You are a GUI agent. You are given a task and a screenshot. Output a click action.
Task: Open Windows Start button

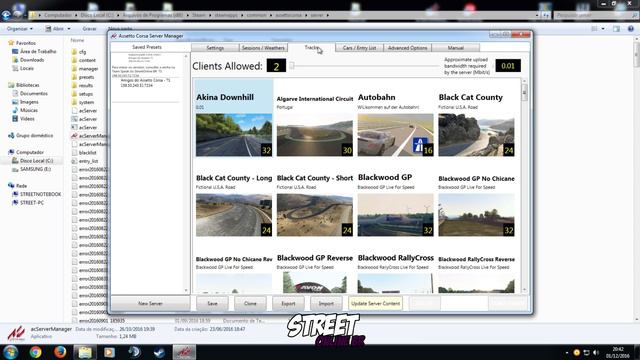point(10,352)
